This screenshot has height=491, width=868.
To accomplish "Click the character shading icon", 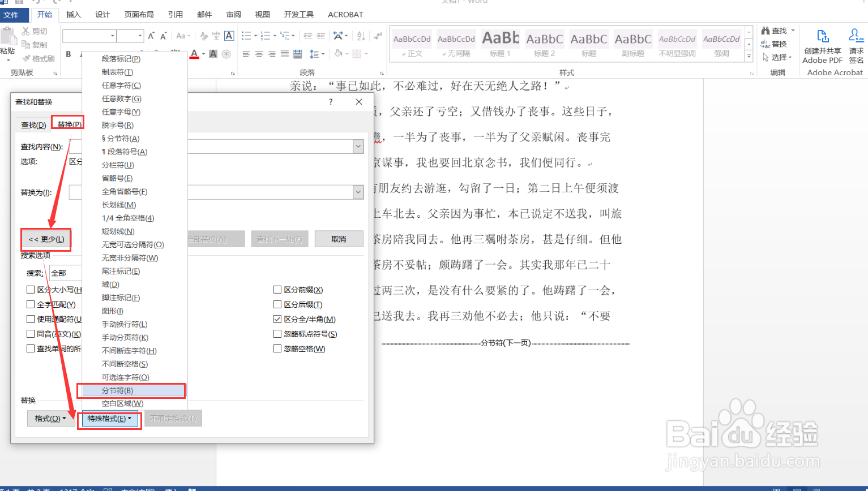I will pos(213,54).
